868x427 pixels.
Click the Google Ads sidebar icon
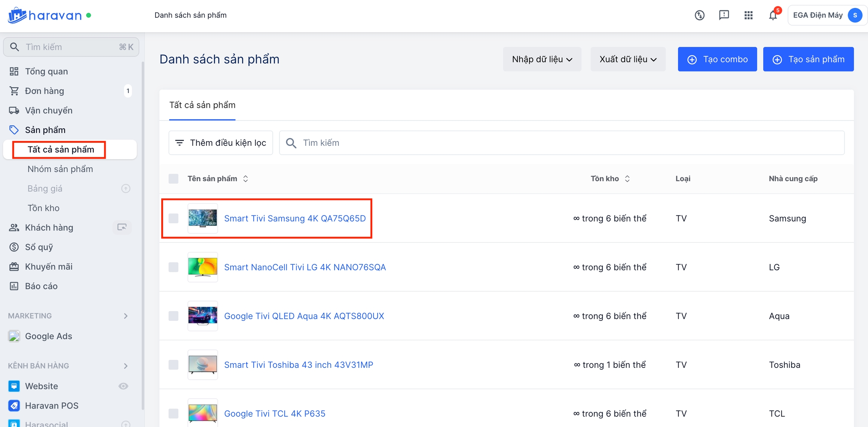(14, 336)
